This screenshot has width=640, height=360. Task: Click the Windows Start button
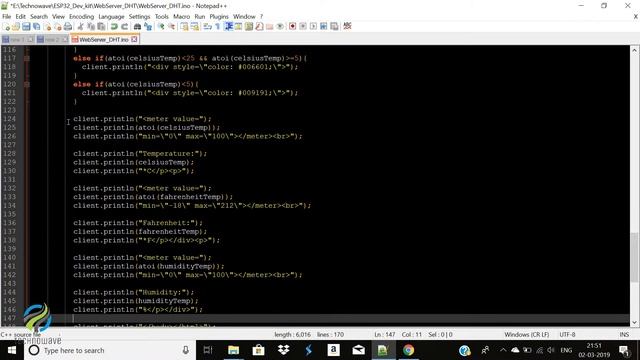tap(12, 350)
